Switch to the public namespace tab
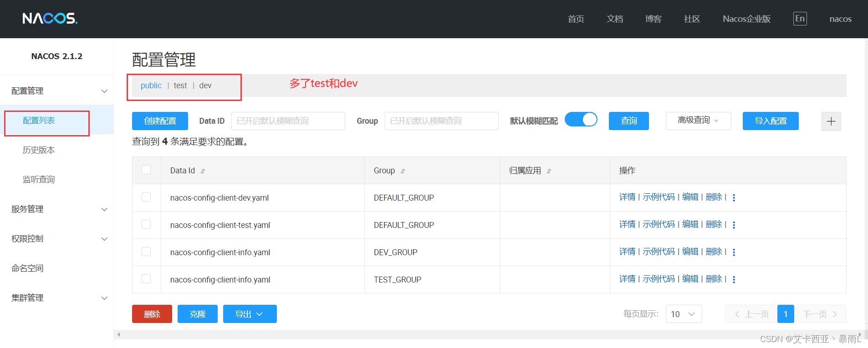 (151, 86)
